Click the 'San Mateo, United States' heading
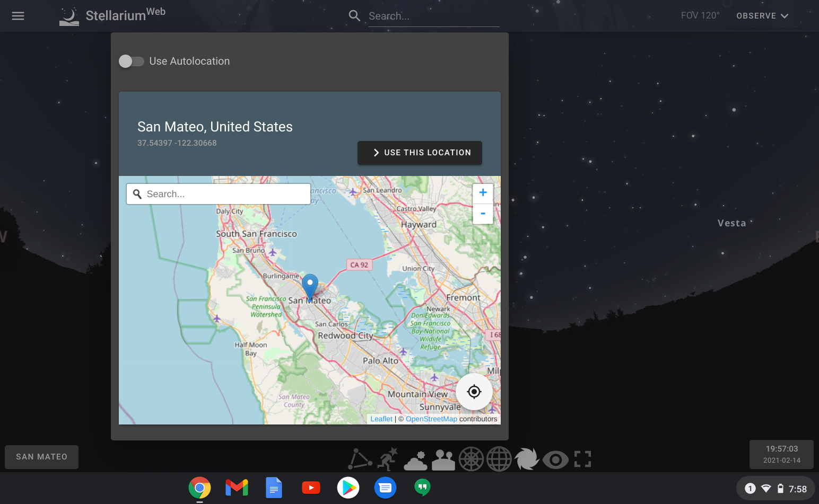This screenshot has height=504, width=819. (x=215, y=127)
